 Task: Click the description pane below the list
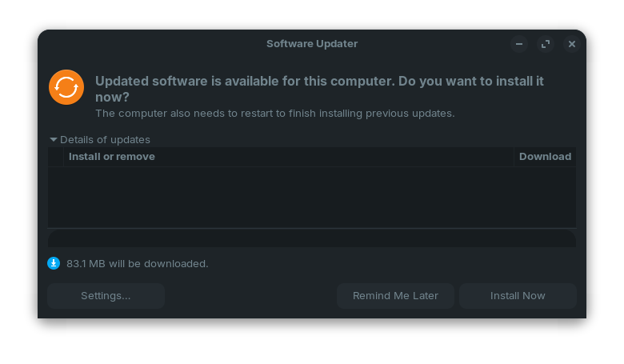pyautogui.click(x=312, y=239)
